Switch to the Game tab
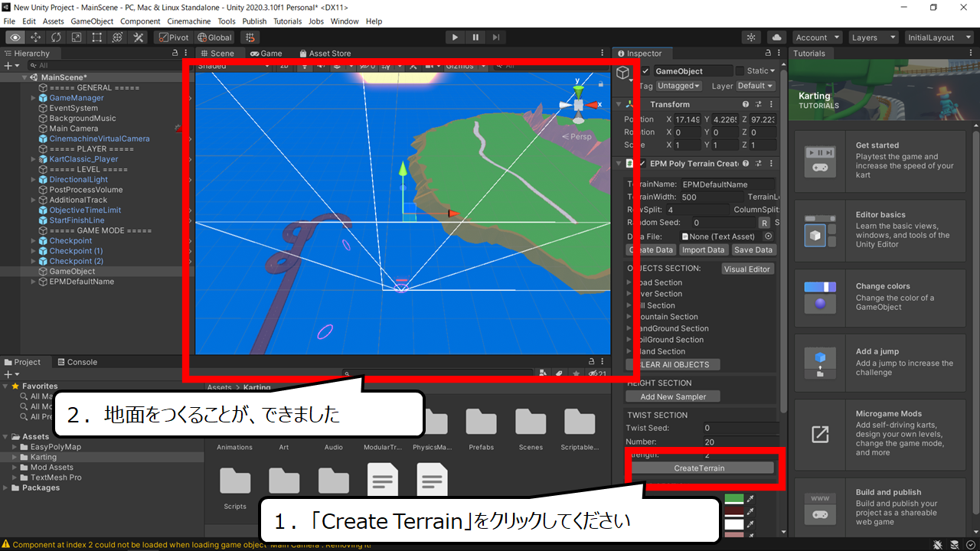The width and height of the screenshot is (980, 551). (266, 54)
